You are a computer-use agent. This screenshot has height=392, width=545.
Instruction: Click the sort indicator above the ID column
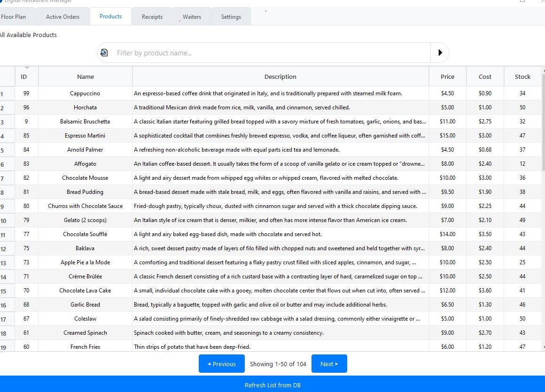[27, 68]
